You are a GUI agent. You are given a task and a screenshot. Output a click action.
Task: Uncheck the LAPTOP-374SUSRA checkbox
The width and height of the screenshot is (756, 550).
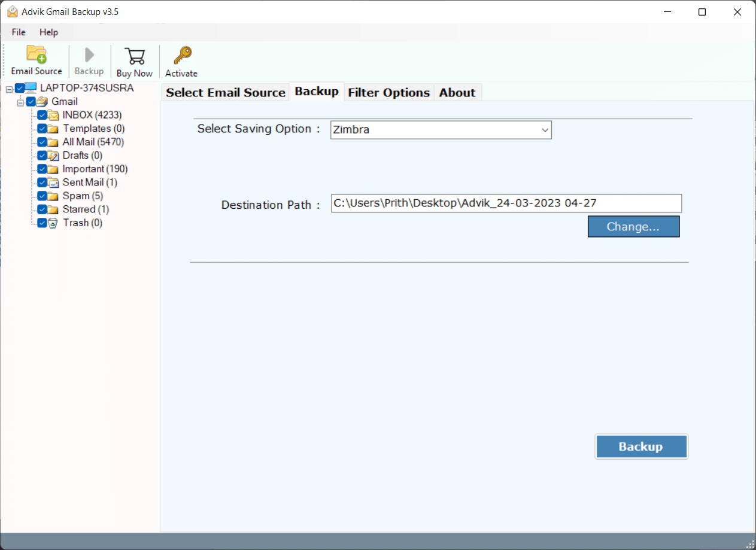pyautogui.click(x=20, y=89)
